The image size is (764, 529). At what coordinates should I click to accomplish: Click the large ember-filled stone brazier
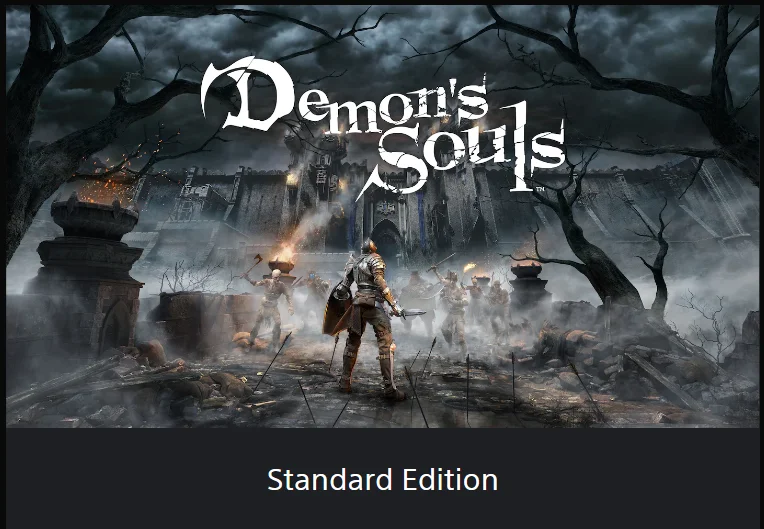95,212
